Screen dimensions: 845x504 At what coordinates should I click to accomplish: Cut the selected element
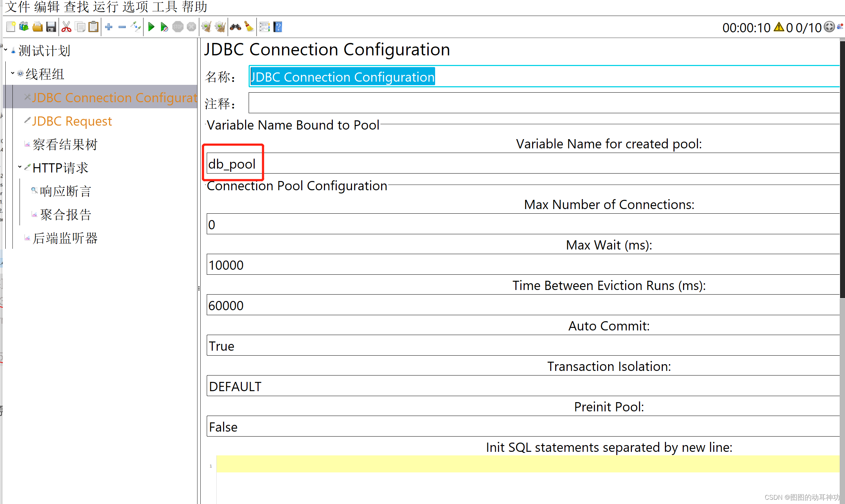click(x=66, y=27)
